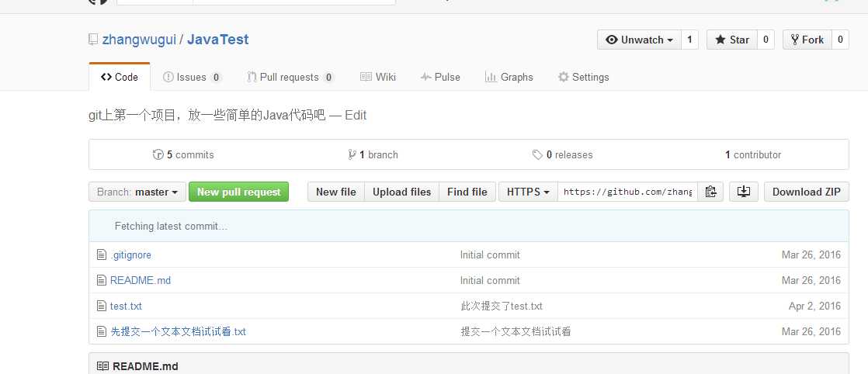Click the Clone in Desktop icon
The image size is (868, 374).
(x=744, y=192)
